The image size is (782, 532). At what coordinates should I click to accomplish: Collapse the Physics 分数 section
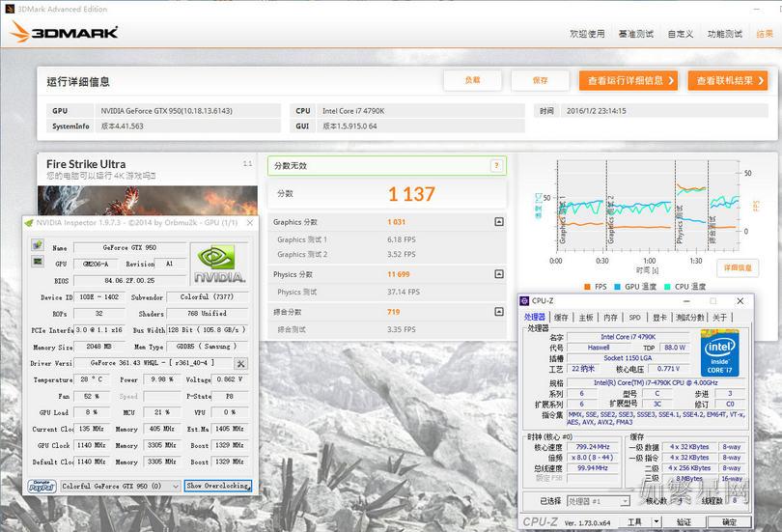coord(499,274)
